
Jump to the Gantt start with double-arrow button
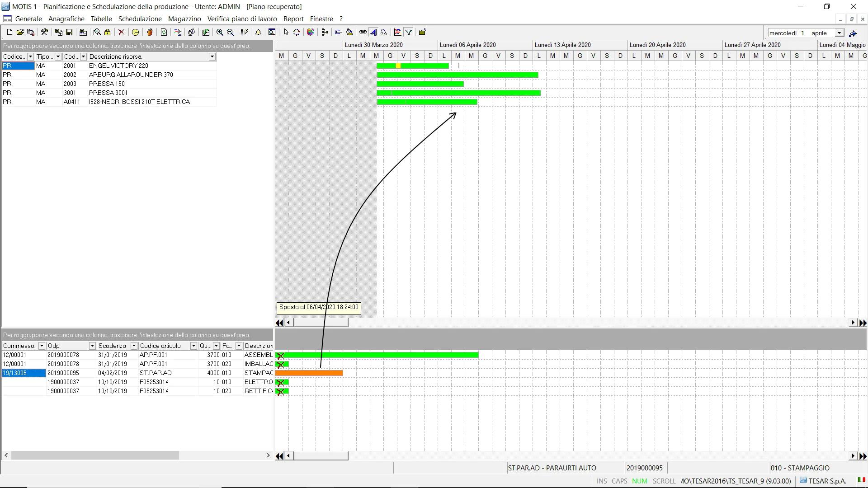point(279,323)
